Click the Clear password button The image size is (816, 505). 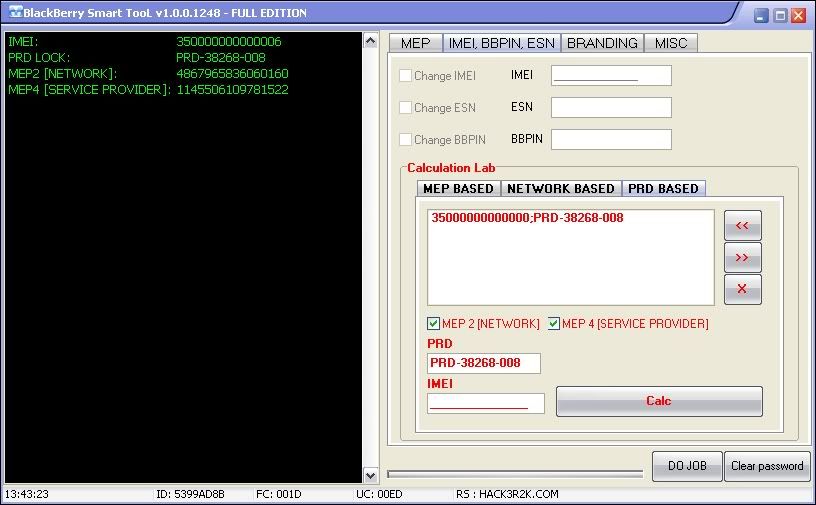[767, 466]
